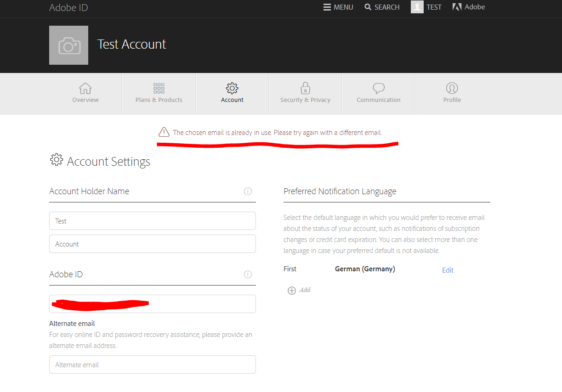Image resolution: width=562 pixels, height=392 pixels.
Task: Click Edit link for German language
Action: [x=448, y=270]
